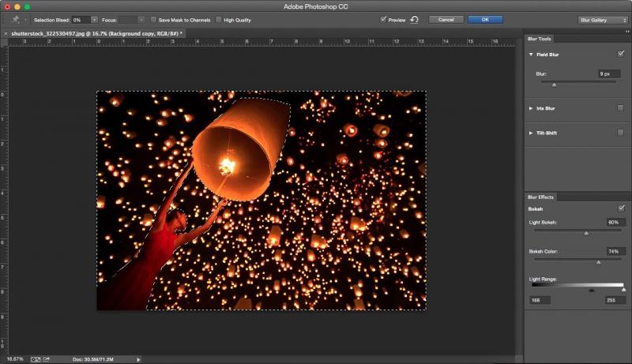
Task: Click the preview icon beside the zoom percentage
Action: 35,358
